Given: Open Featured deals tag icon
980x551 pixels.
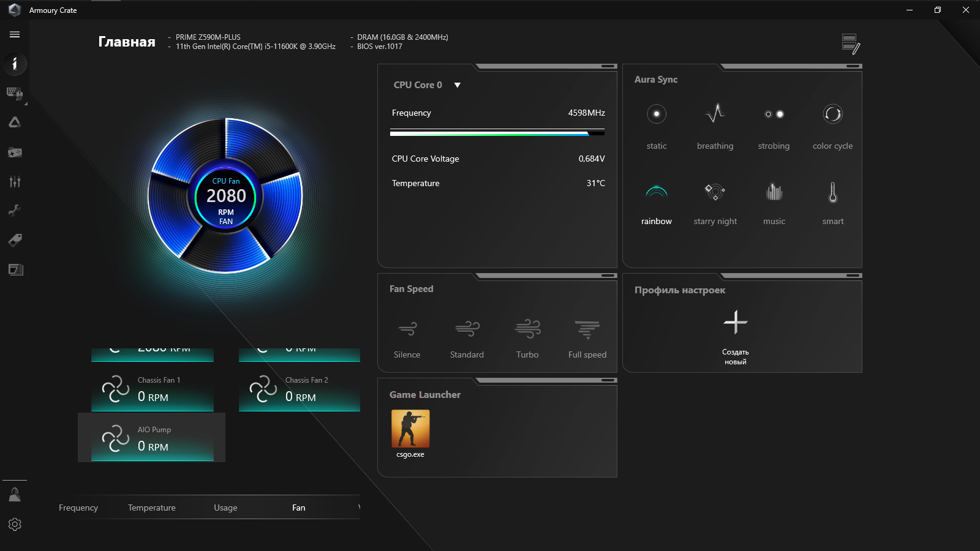Looking at the screenshot, I should 15,240.
